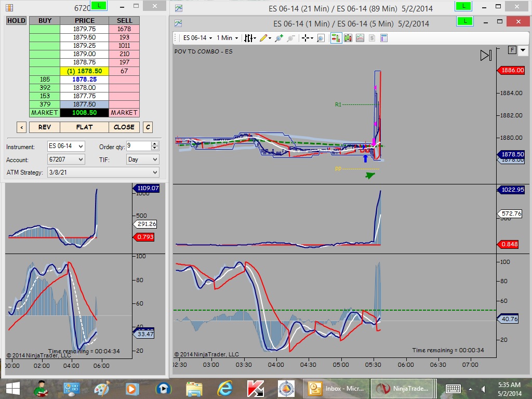532x399 pixels.
Task: Open arrow dropdown next to crosshair tool
Action: 312,38
